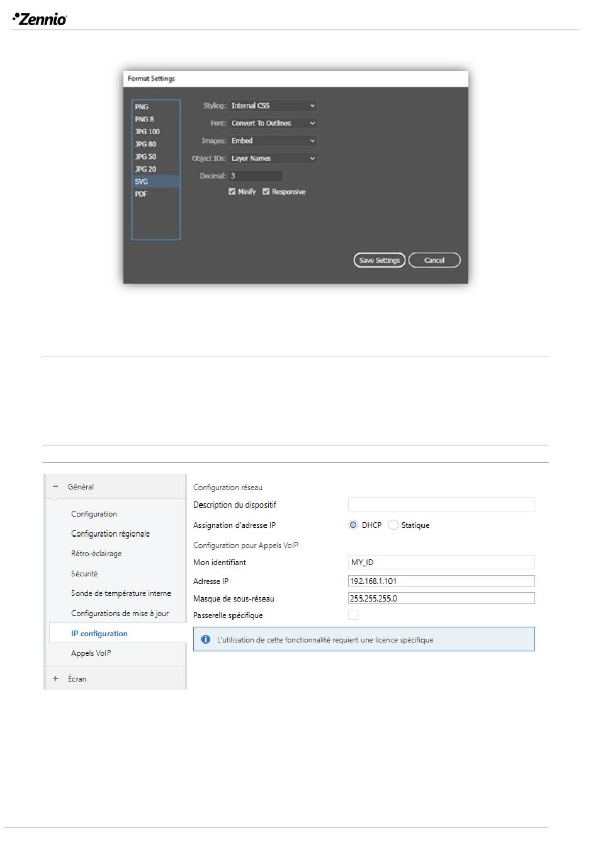
Task: Click the Save Settings button
Action: [x=379, y=260]
